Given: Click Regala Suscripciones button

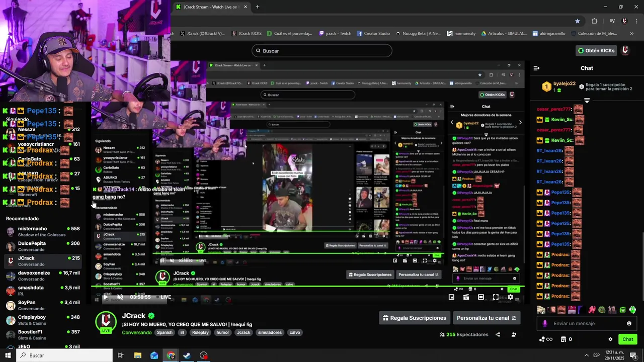Looking at the screenshot, I should (415, 318).
